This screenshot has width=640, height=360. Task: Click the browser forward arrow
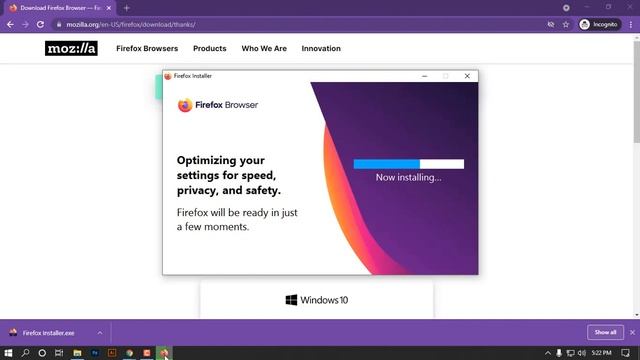click(25, 24)
